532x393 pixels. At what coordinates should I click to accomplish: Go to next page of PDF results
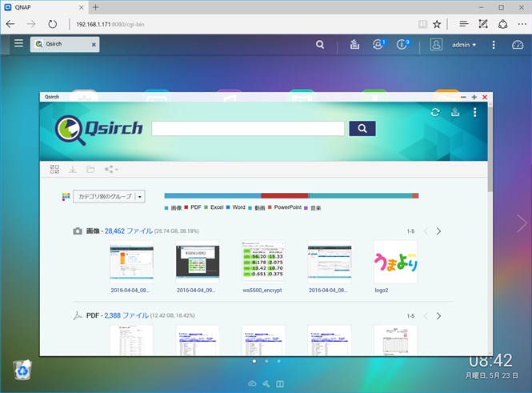[438, 316]
